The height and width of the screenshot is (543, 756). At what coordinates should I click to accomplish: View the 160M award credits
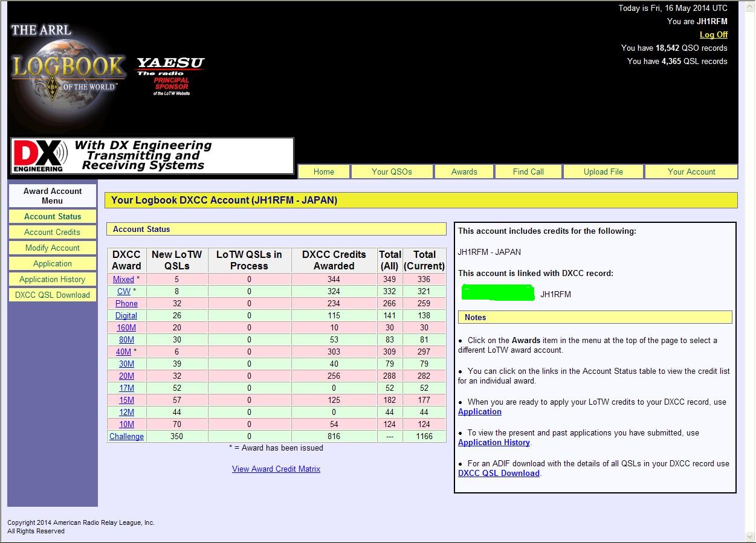tap(126, 327)
